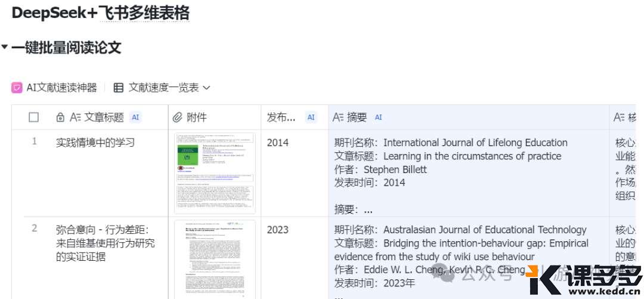The image size is (644, 299).
Task: Open the PDF thumbnail in row 2
Action: click(x=215, y=260)
